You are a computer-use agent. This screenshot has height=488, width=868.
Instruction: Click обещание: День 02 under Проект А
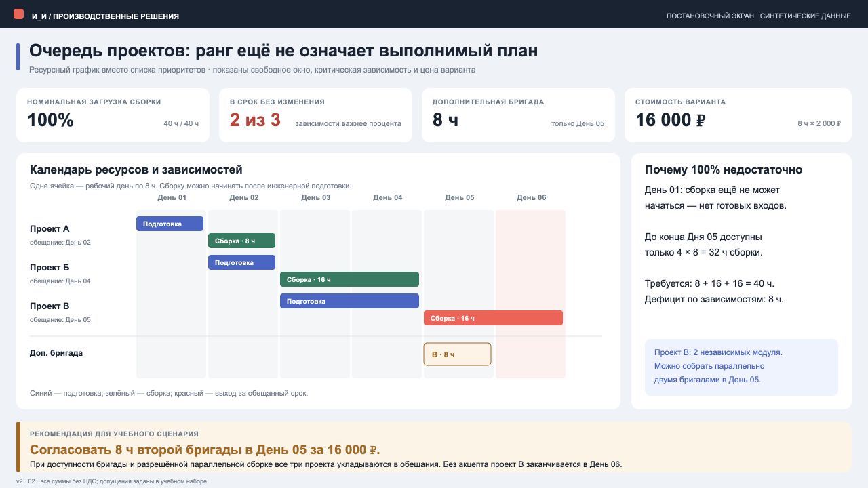[x=60, y=243]
